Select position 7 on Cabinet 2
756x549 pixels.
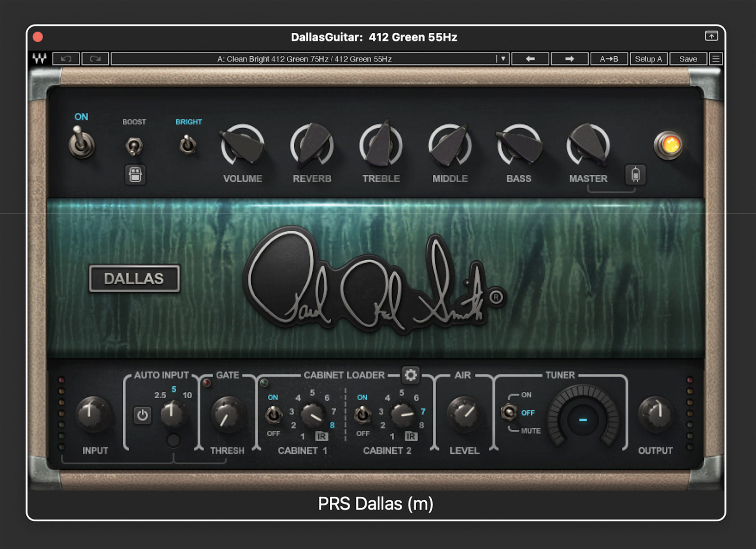tap(423, 412)
